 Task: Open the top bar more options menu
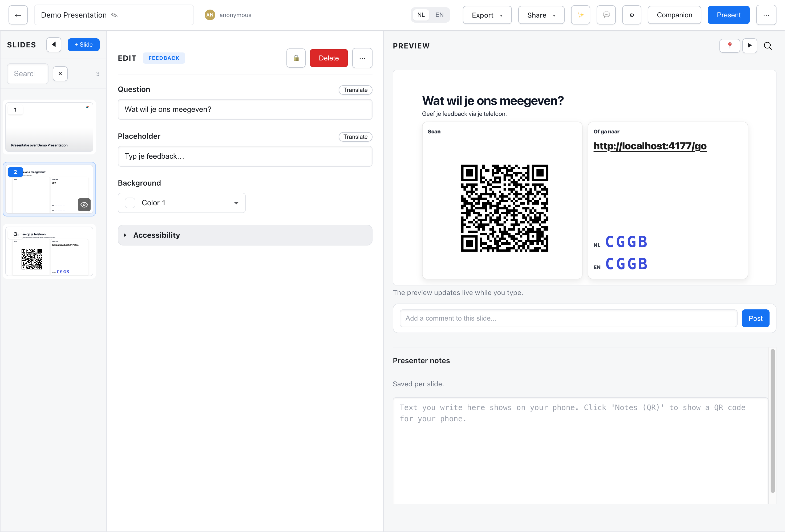[x=766, y=15]
